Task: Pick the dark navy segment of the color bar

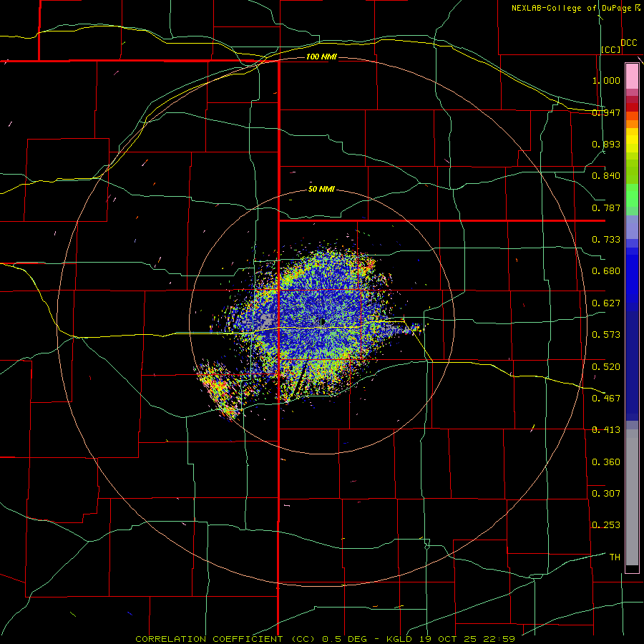Action: point(632,366)
